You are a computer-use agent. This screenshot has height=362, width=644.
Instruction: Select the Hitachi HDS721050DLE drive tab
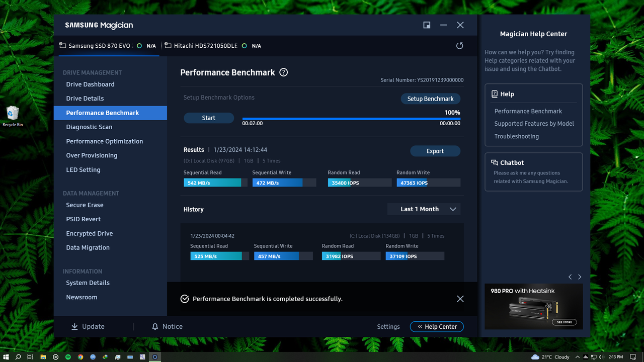tap(213, 46)
